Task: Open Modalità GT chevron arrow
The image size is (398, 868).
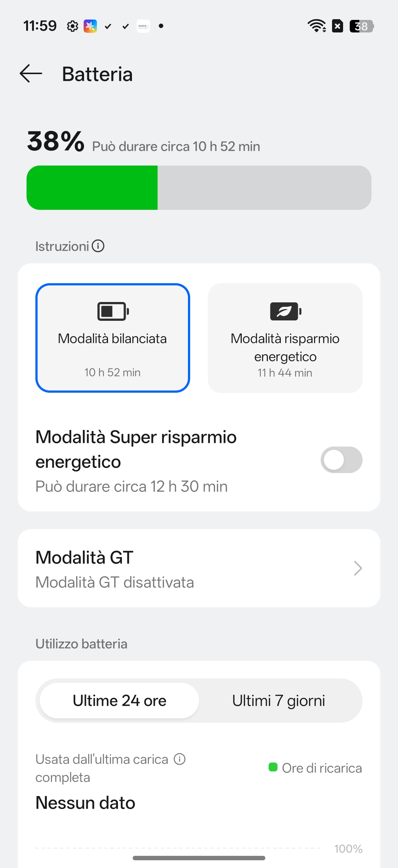Action: 357,568
